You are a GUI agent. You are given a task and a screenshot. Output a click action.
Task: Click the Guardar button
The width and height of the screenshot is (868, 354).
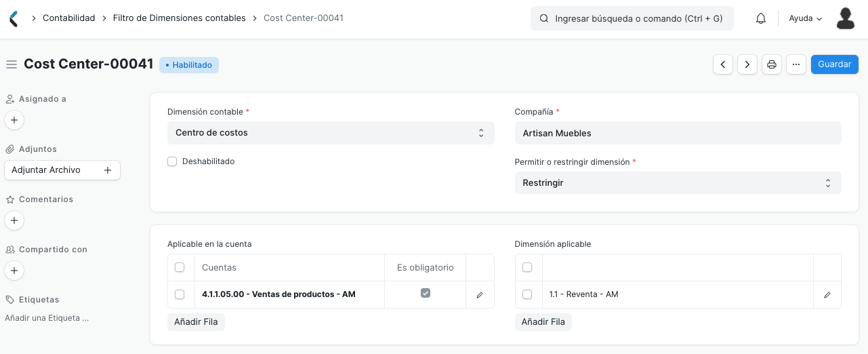click(x=835, y=64)
